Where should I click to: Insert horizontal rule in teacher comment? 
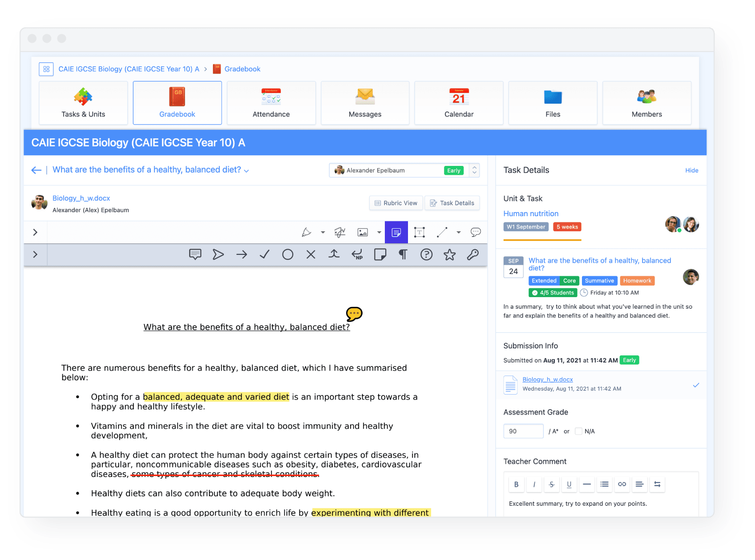point(587,484)
